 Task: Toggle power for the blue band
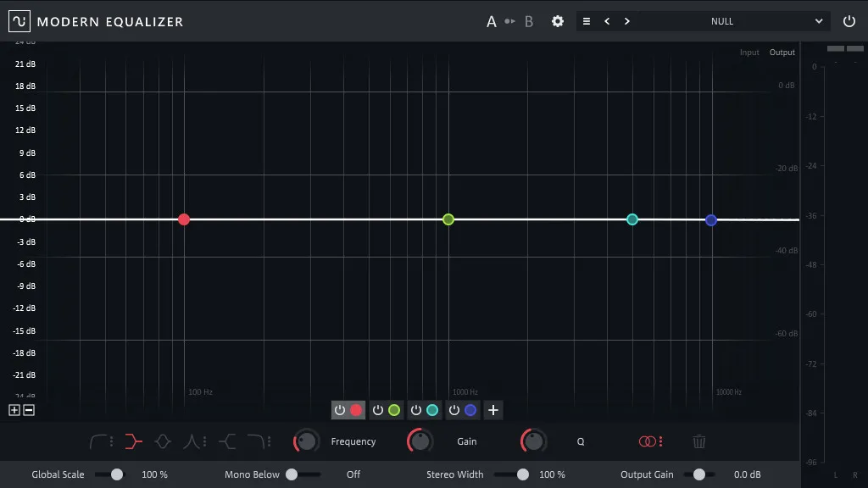[454, 410]
